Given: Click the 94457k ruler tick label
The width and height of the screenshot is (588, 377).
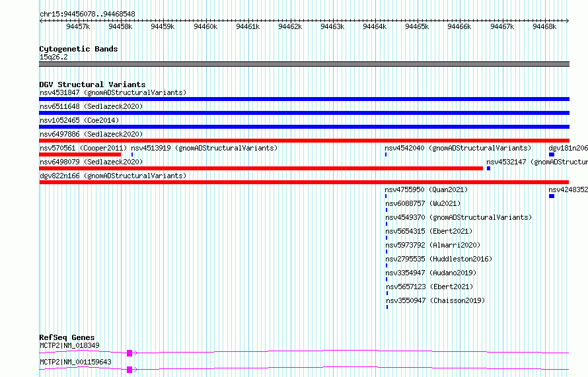Looking at the screenshot, I should pyautogui.click(x=78, y=26).
